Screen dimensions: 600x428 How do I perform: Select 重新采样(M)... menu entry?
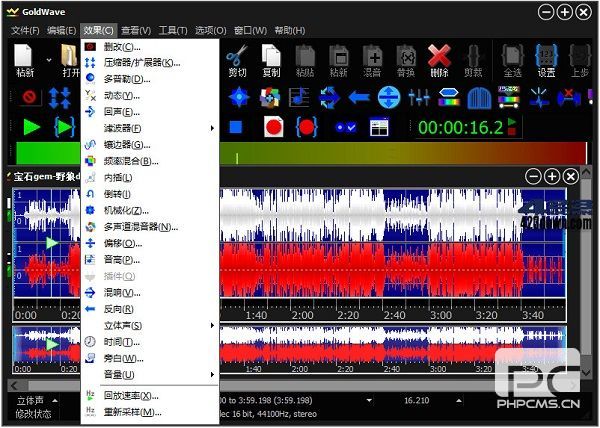[x=150, y=412]
